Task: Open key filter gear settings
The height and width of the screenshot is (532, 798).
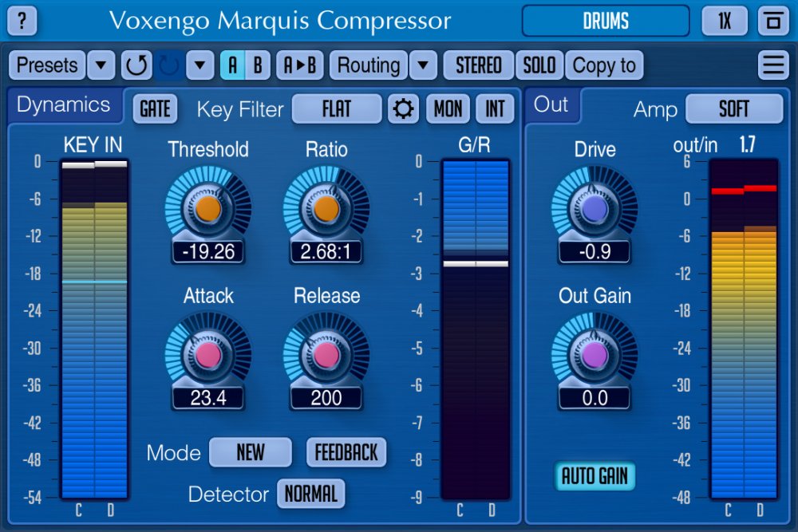Action: pos(403,108)
